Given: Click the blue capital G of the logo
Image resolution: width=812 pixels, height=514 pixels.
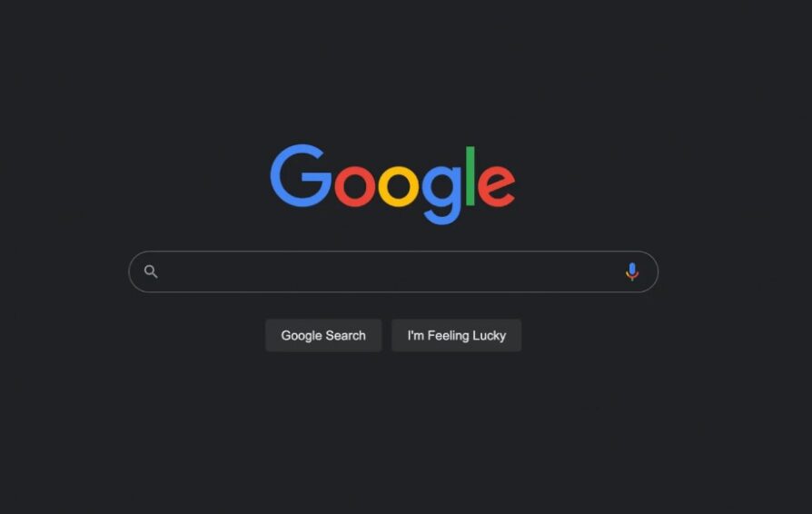Looking at the screenshot, I should pyautogui.click(x=301, y=175).
